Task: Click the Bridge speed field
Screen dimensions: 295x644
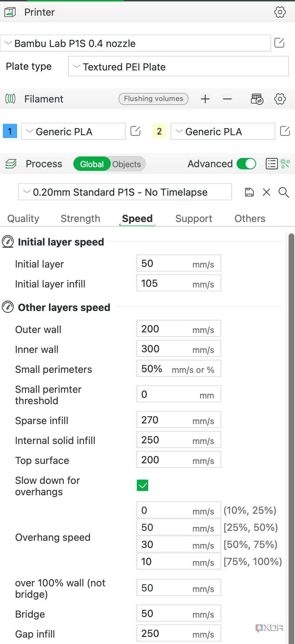Action: pos(179,613)
